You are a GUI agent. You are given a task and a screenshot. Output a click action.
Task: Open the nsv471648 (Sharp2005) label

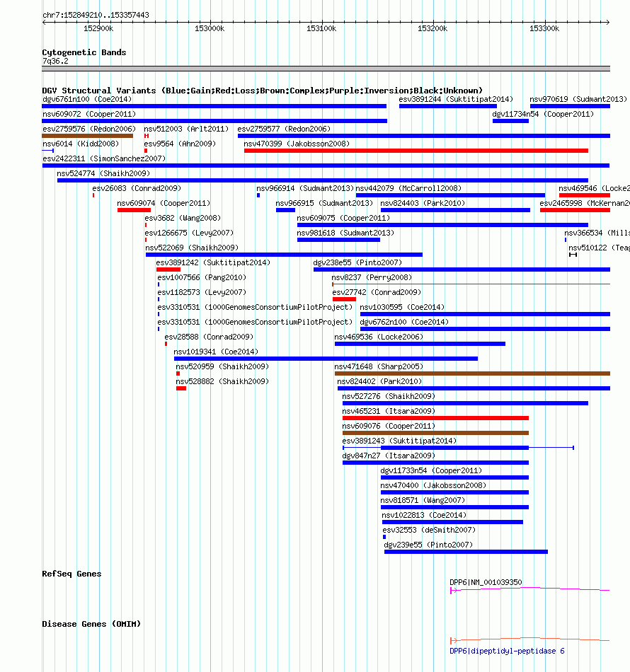point(379,366)
